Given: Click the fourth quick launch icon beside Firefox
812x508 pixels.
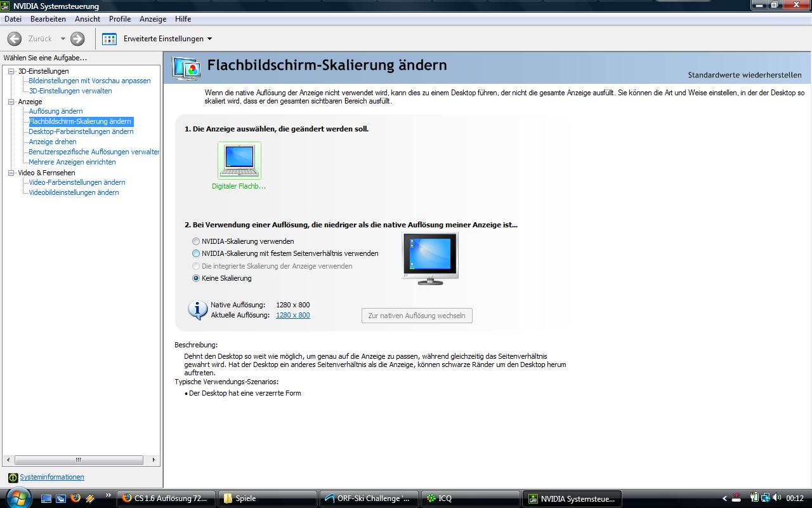Looking at the screenshot, I should click(x=90, y=498).
